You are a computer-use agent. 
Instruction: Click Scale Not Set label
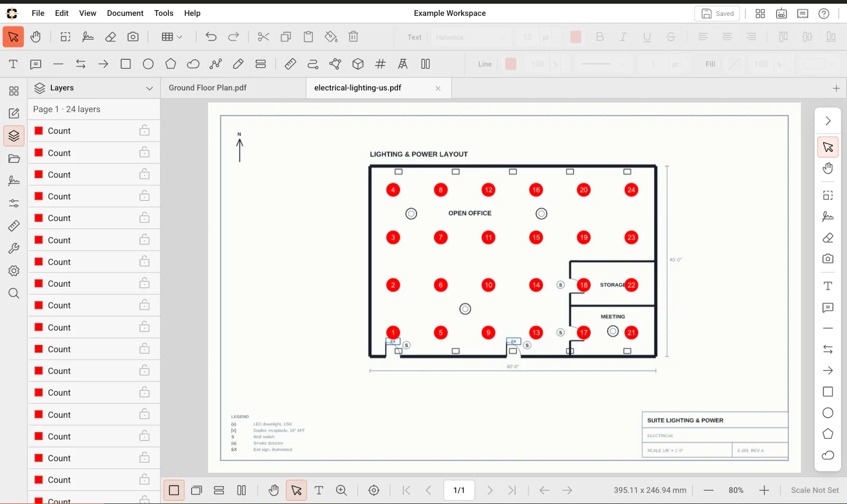tap(815, 490)
